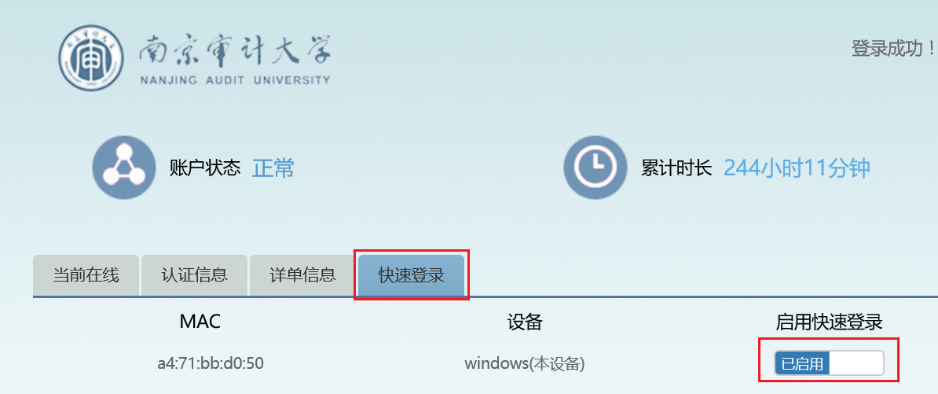
Task: Click the 正常 account status value
Action: tap(273, 169)
